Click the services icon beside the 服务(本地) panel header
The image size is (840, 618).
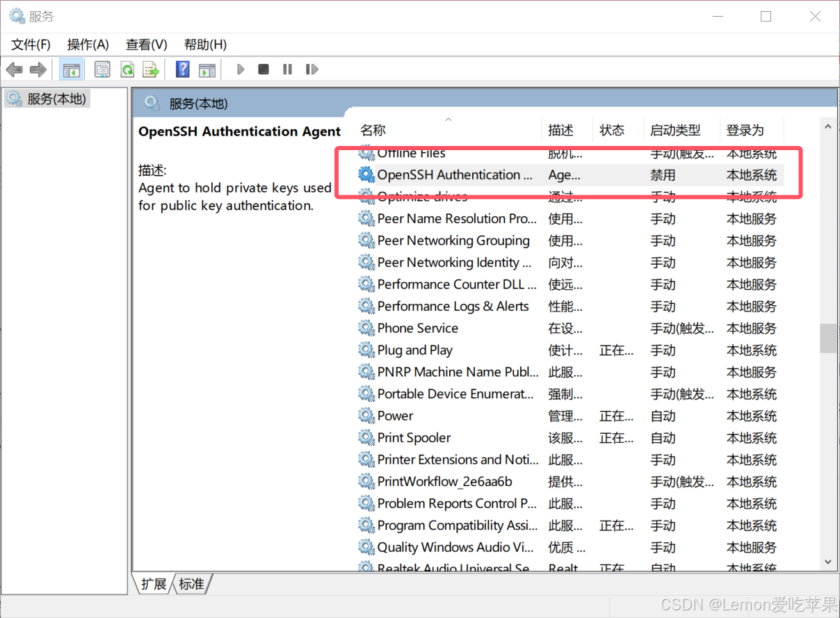coord(152,104)
